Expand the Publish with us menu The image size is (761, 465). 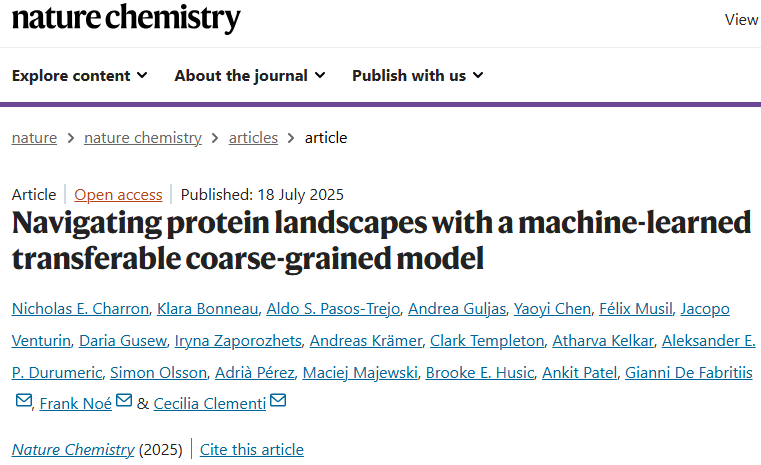(418, 76)
